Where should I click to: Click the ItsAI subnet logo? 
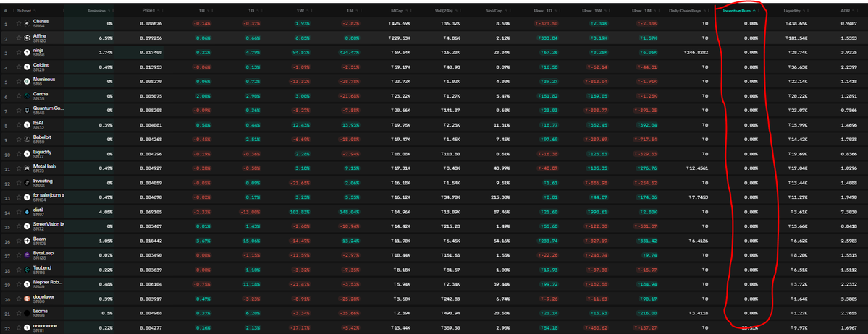click(27, 124)
